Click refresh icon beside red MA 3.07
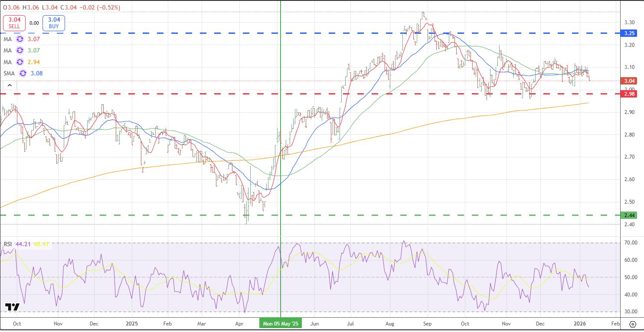This screenshot has width=644, height=332. point(20,39)
